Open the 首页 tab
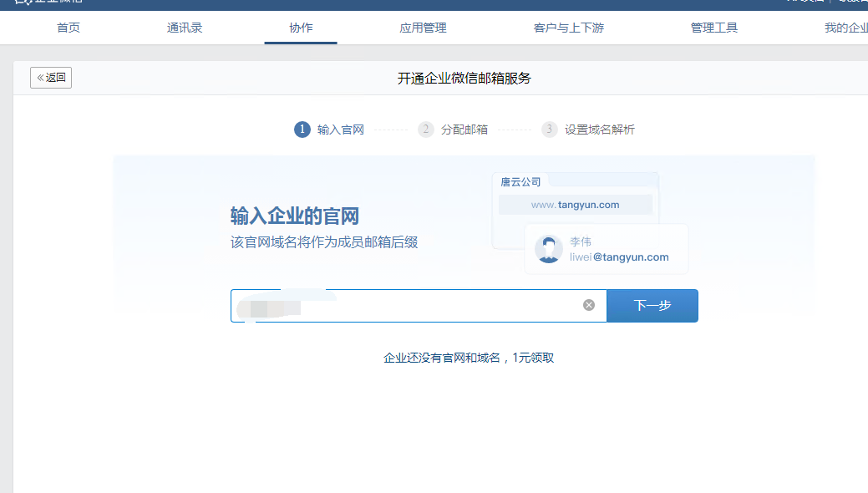Screen dimensions: 868x493 (x=69, y=28)
